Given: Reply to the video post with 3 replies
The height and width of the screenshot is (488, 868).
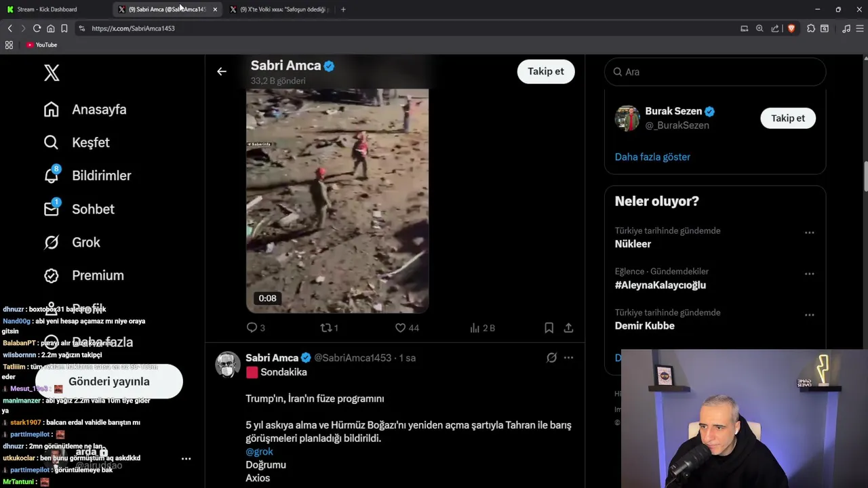Looking at the screenshot, I should pyautogui.click(x=256, y=327).
